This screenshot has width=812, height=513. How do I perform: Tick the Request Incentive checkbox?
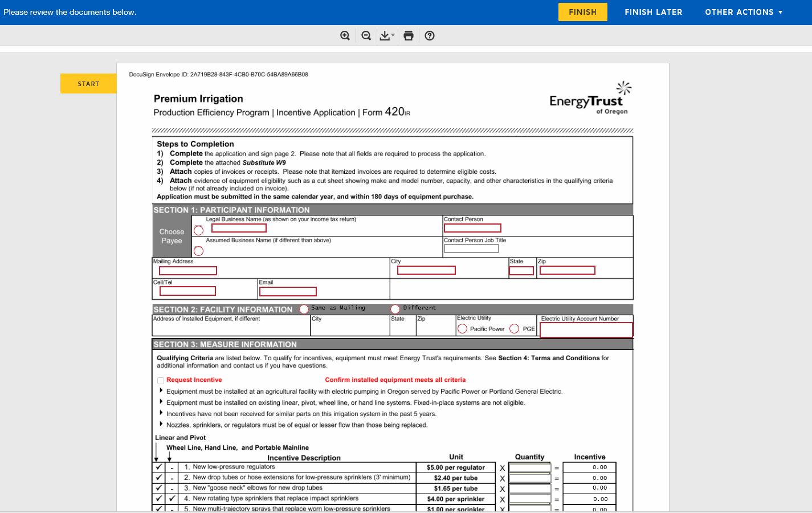161,380
